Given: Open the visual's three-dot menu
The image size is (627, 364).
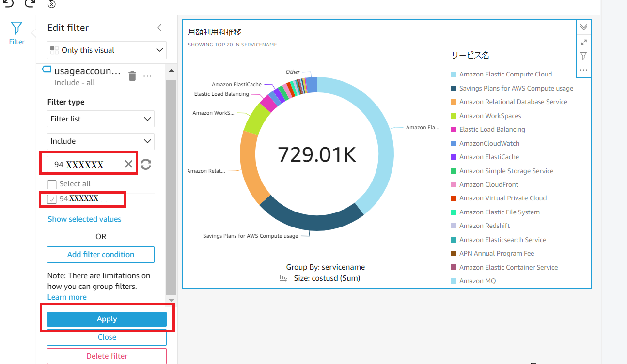Looking at the screenshot, I should (583, 70).
